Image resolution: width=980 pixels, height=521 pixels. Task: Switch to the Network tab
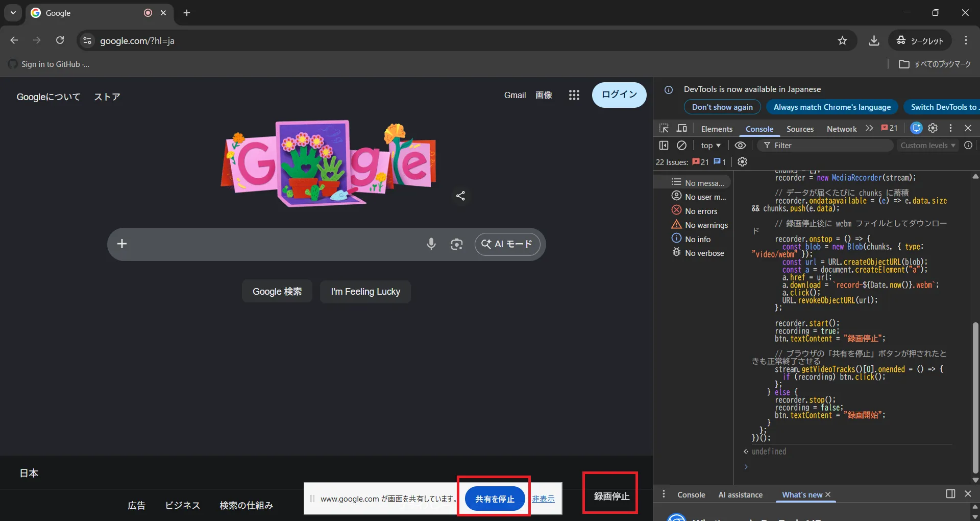coord(842,129)
